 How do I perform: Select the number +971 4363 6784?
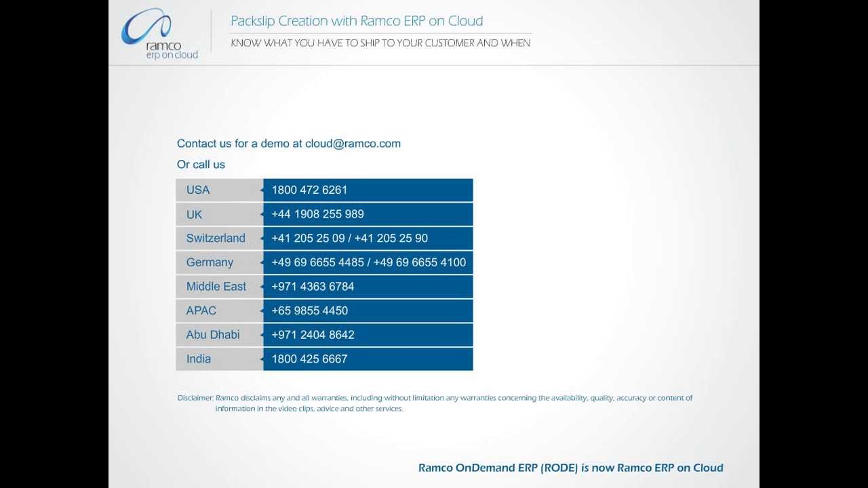pos(368,286)
